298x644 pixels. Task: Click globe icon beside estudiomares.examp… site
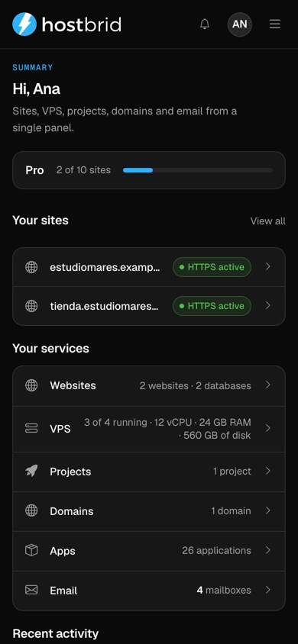[31, 267]
